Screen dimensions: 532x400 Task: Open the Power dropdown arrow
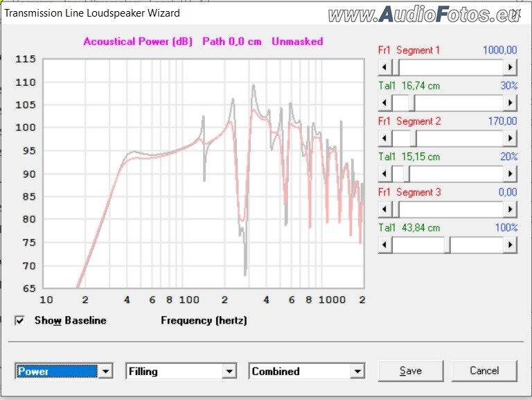coord(105,371)
